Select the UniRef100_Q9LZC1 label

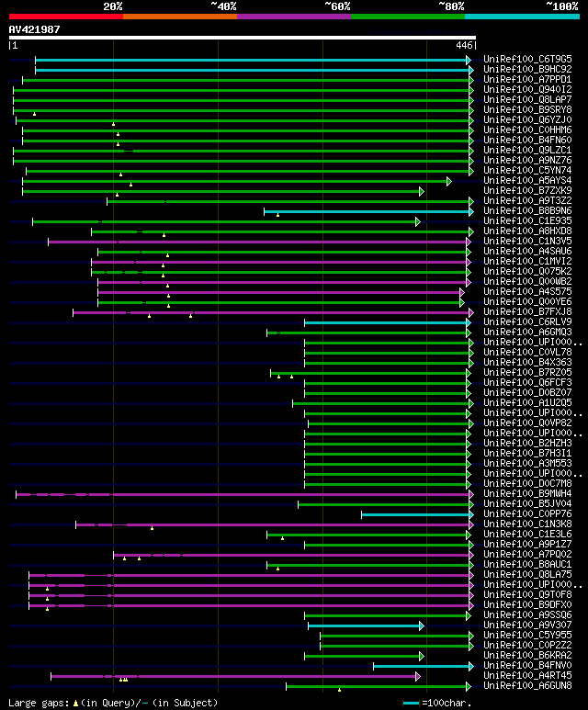pyautogui.click(x=527, y=150)
